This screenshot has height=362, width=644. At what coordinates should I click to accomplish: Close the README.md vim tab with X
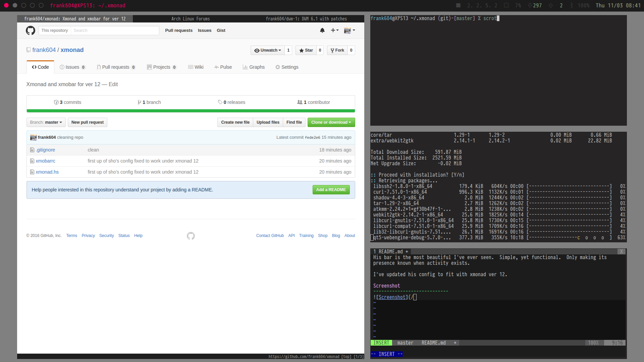(621, 252)
